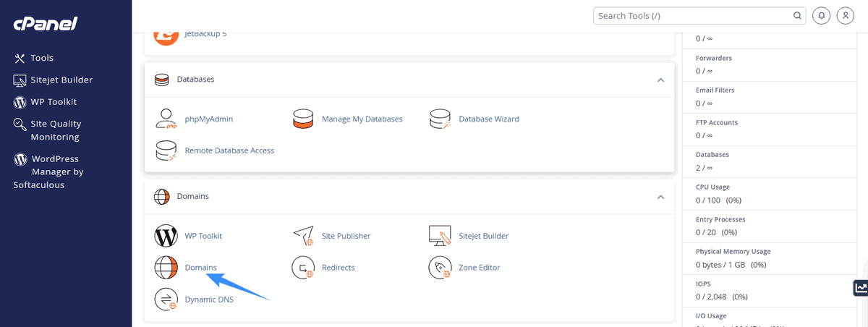This screenshot has height=327, width=868.
Task: Click the Databases section title
Action: tap(195, 80)
